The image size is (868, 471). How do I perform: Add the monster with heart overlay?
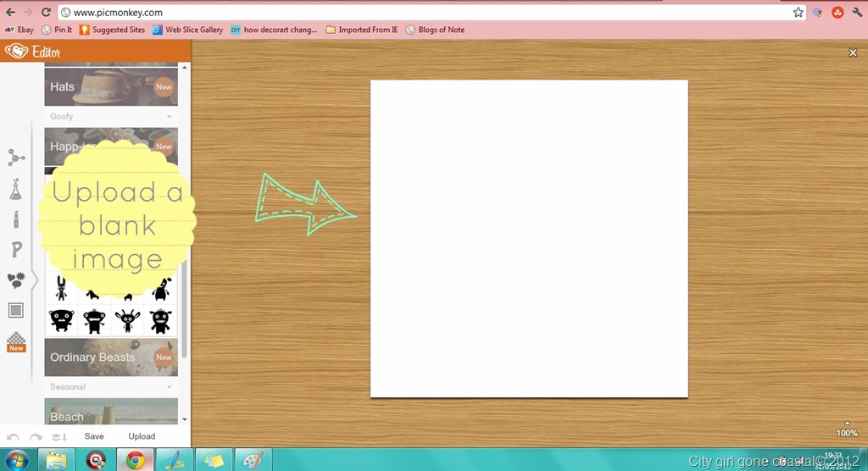click(x=161, y=289)
